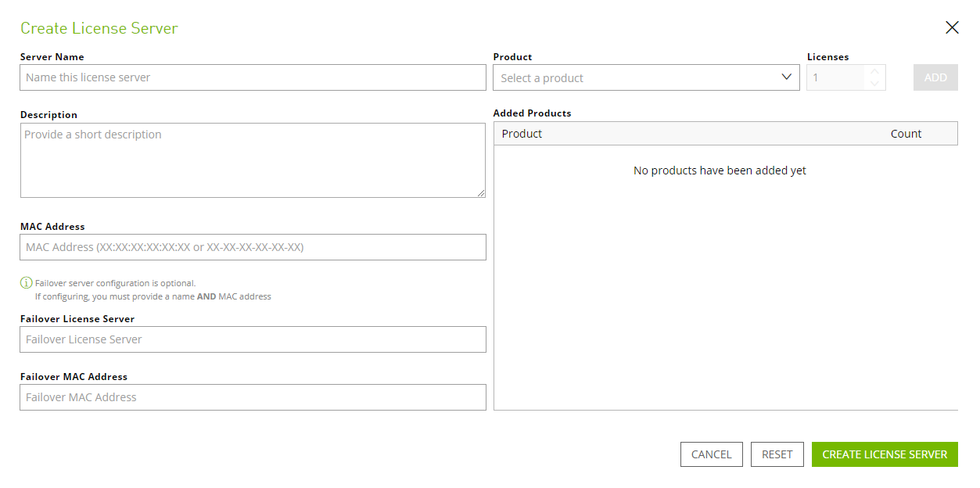This screenshot has width=980, height=488.
Task: Click the Added Products table area
Action: tap(720, 235)
